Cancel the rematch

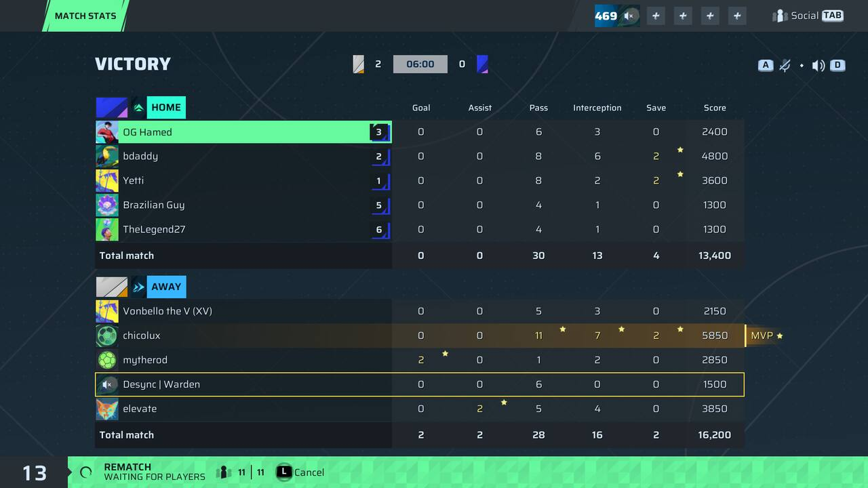(300, 472)
